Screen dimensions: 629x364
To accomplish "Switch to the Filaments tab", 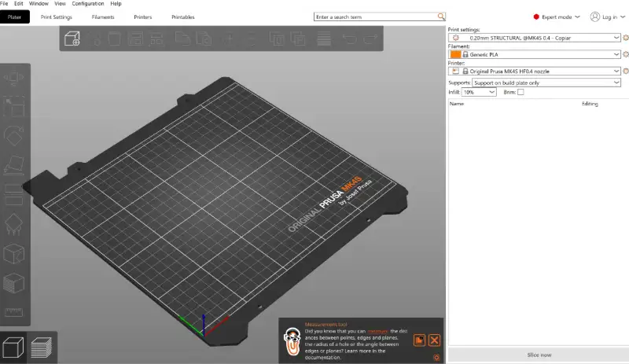I will (103, 17).
